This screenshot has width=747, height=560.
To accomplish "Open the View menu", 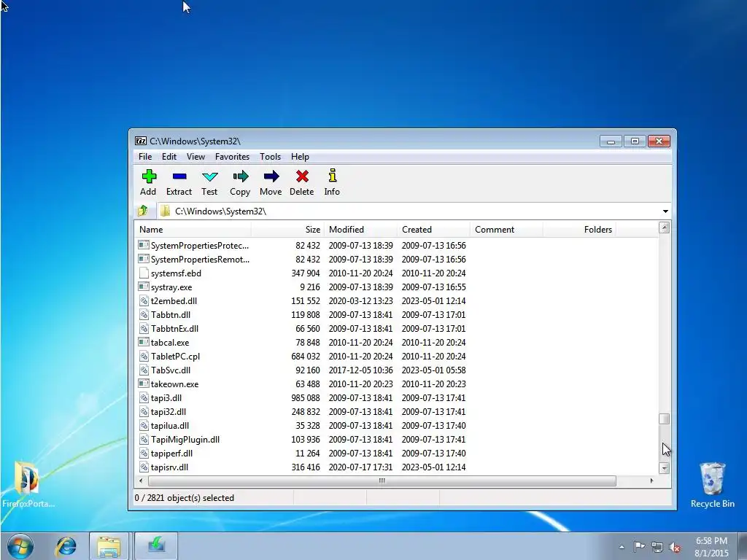I will pyautogui.click(x=196, y=157).
